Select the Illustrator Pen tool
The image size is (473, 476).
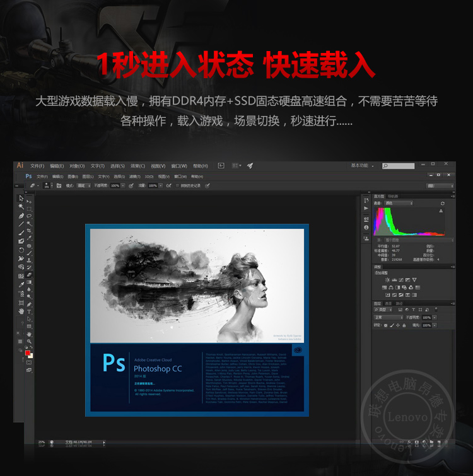pyautogui.click(x=21, y=216)
